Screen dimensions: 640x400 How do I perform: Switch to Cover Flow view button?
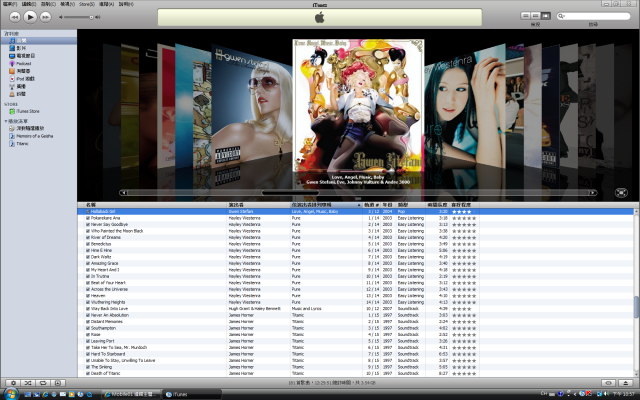[x=546, y=16]
